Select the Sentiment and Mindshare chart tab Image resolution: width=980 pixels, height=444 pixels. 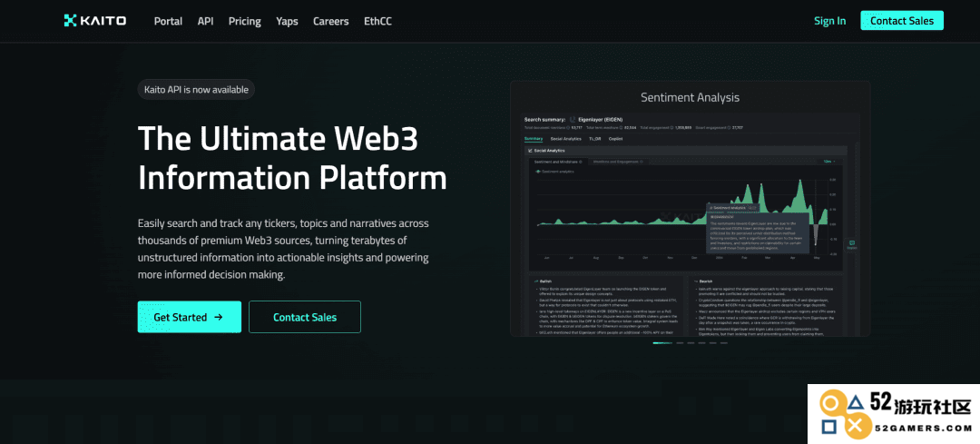556,162
